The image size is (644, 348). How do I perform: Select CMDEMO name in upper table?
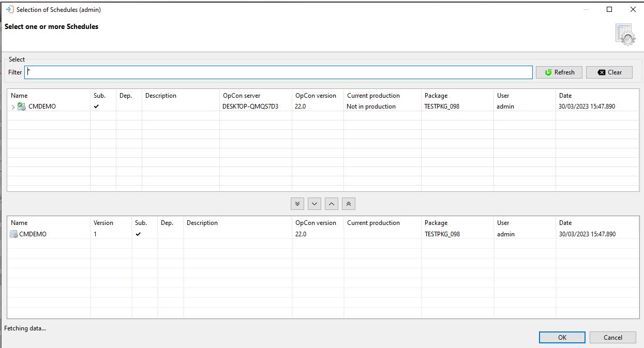(x=42, y=107)
